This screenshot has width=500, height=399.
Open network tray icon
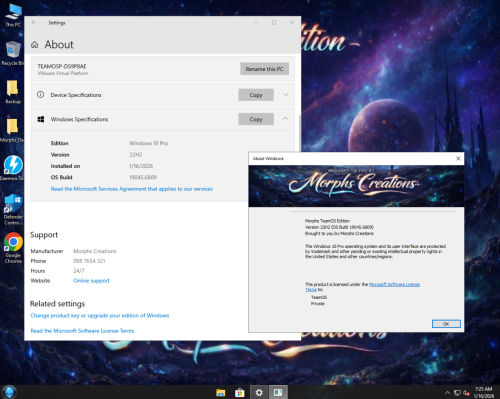[x=457, y=393]
